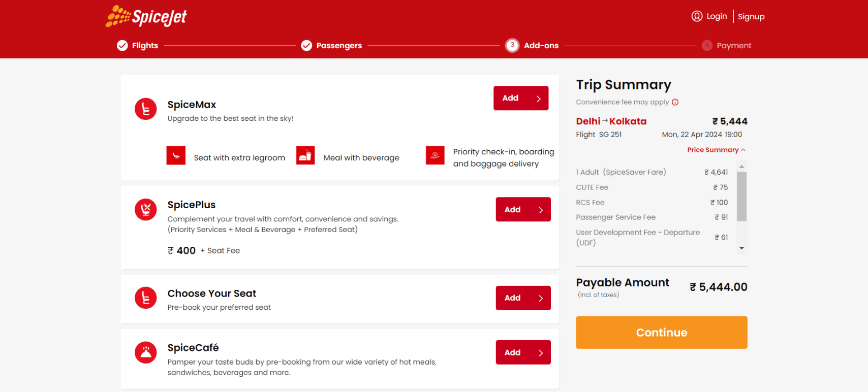
Task: Click the RCS Fee row label
Action: point(590,203)
